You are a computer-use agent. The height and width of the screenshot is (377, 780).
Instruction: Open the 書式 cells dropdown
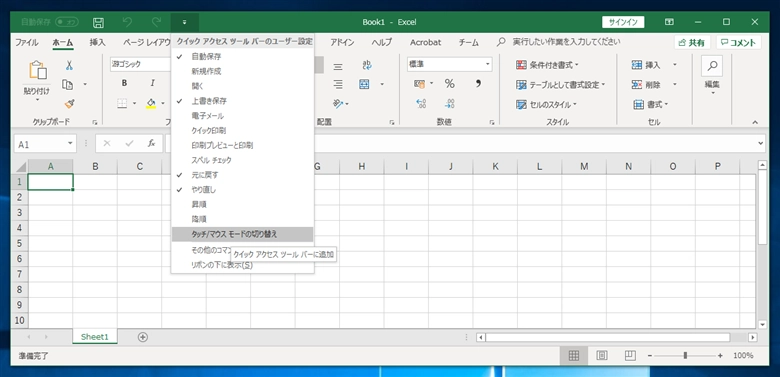tap(651, 104)
